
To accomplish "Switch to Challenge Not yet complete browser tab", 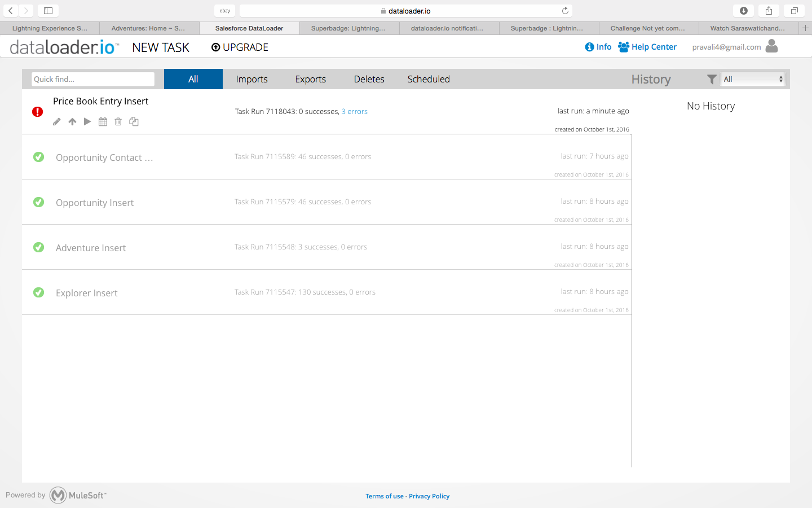I will click(x=648, y=28).
